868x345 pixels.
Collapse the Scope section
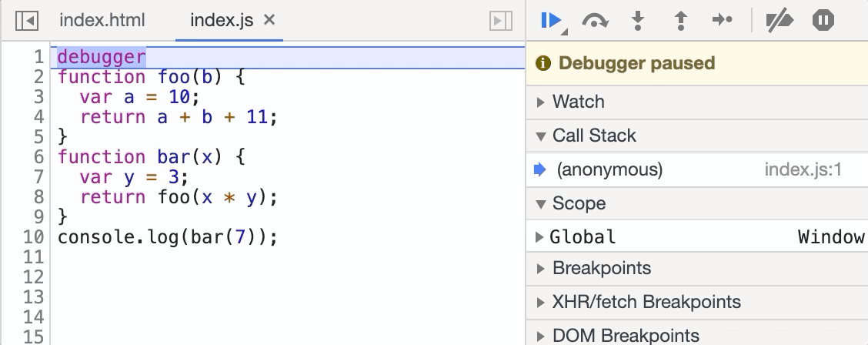579,203
